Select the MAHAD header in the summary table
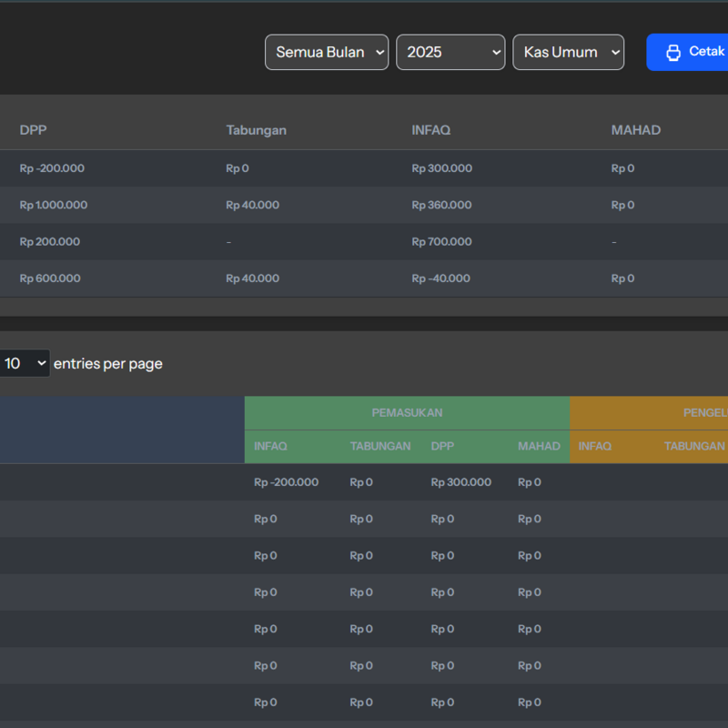 pos(635,130)
